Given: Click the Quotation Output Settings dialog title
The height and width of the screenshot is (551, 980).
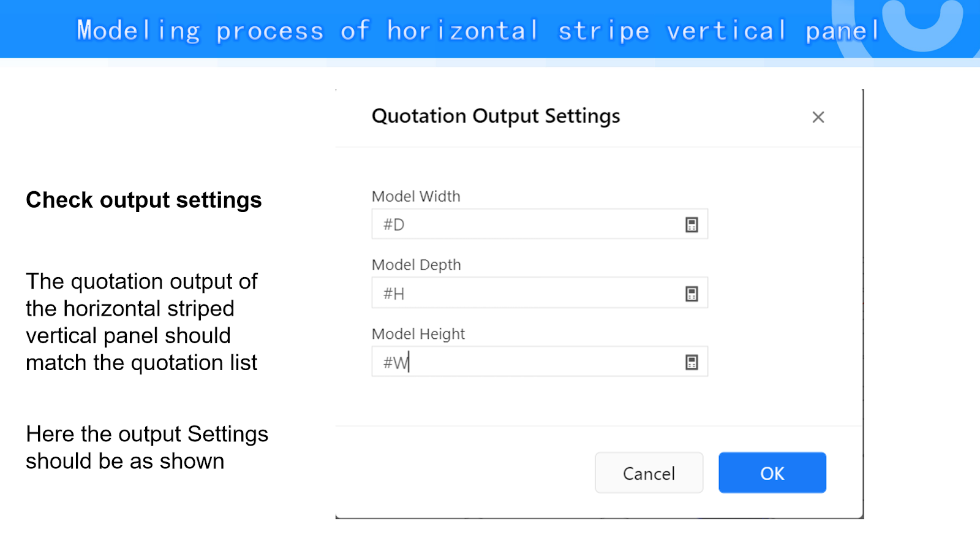Looking at the screenshot, I should [496, 116].
